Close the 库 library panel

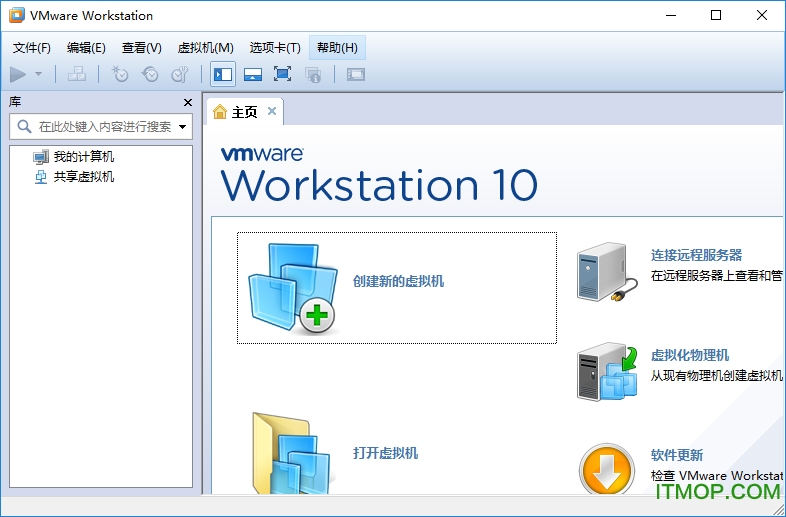coord(188,102)
